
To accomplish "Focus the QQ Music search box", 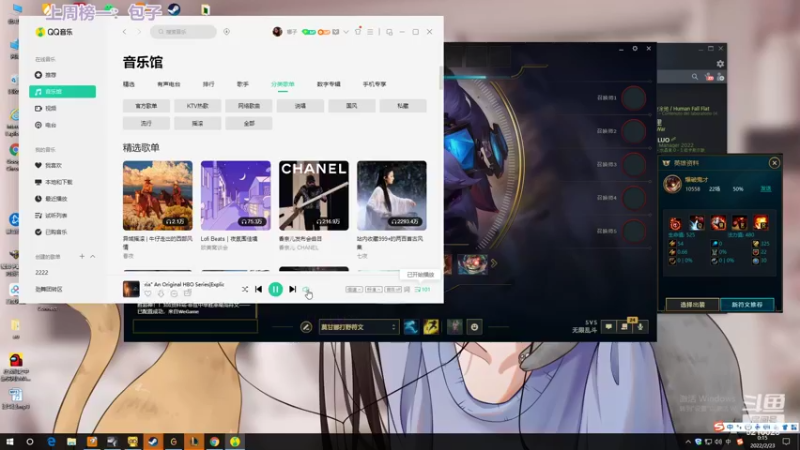I will [x=183, y=32].
